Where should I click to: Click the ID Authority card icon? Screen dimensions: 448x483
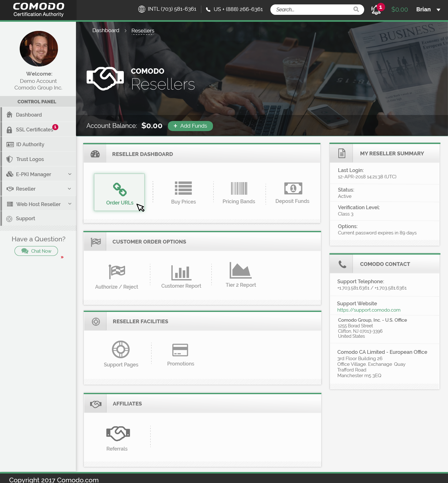coord(10,144)
